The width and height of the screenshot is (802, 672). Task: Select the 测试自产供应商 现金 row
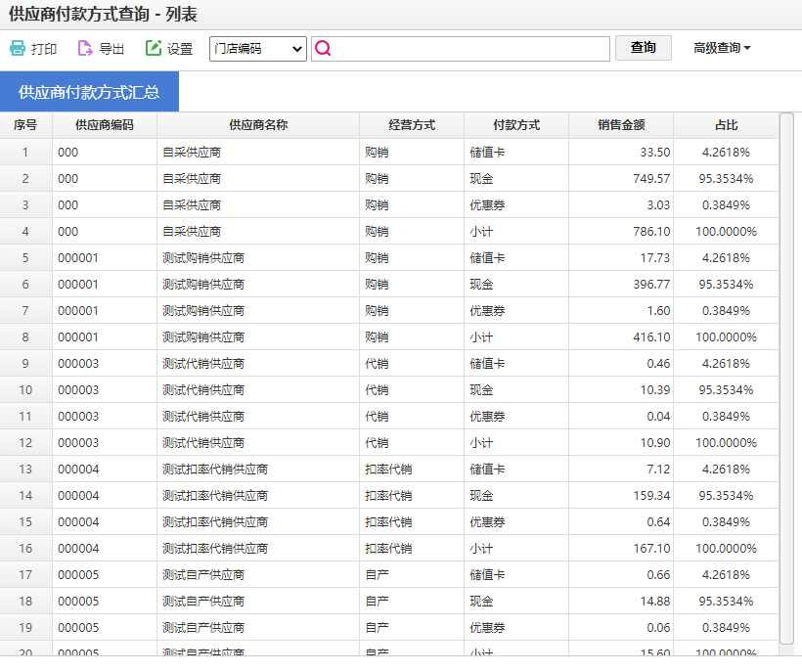293,601
